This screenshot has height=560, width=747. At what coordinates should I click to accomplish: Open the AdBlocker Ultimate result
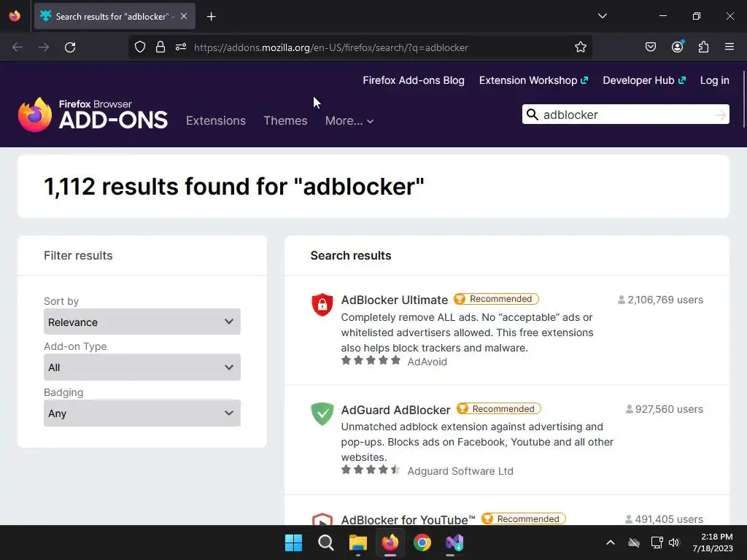395,300
